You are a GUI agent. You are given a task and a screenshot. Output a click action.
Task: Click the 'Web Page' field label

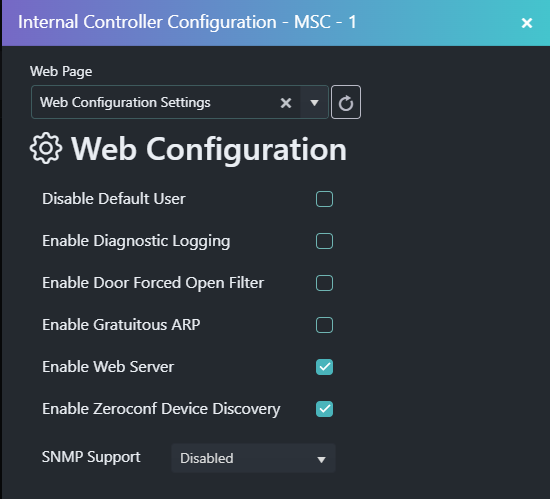(x=61, y=72)
